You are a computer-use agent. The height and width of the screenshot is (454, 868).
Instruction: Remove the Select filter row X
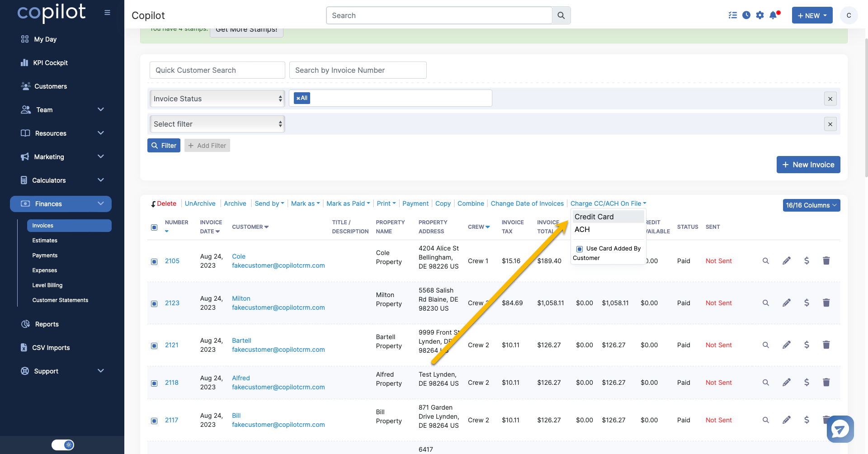(x=830, y=124)
